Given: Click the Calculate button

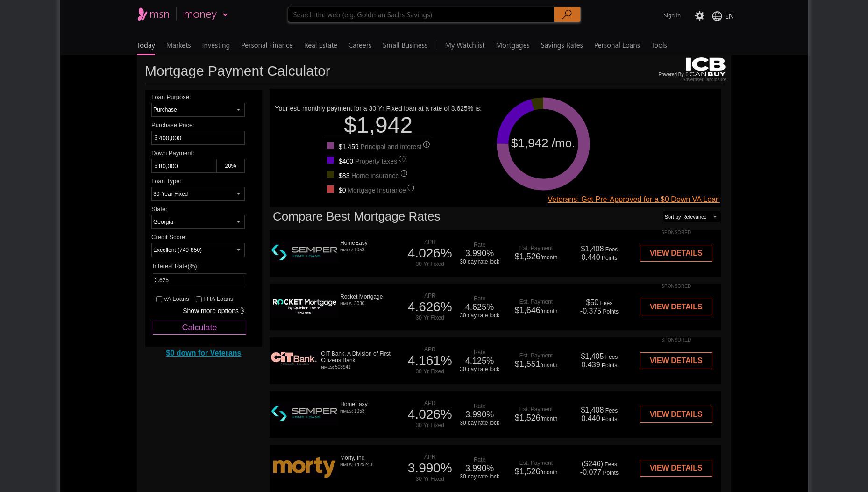Looking at the screenshot, I should pos(199,328).
